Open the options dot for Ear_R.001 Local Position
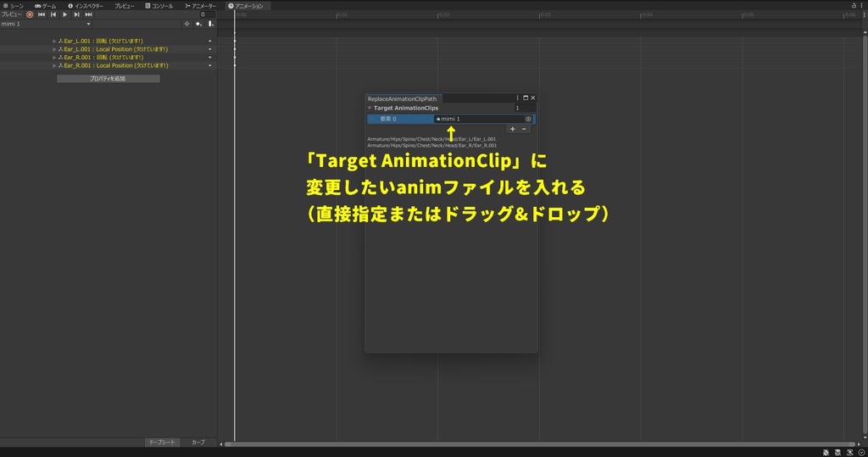This screenshot has height=457, width=868. coord(210,65)
